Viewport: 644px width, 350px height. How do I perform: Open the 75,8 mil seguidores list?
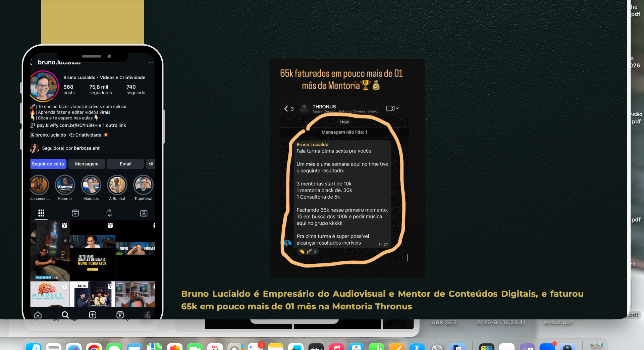(x=101, y=90)
